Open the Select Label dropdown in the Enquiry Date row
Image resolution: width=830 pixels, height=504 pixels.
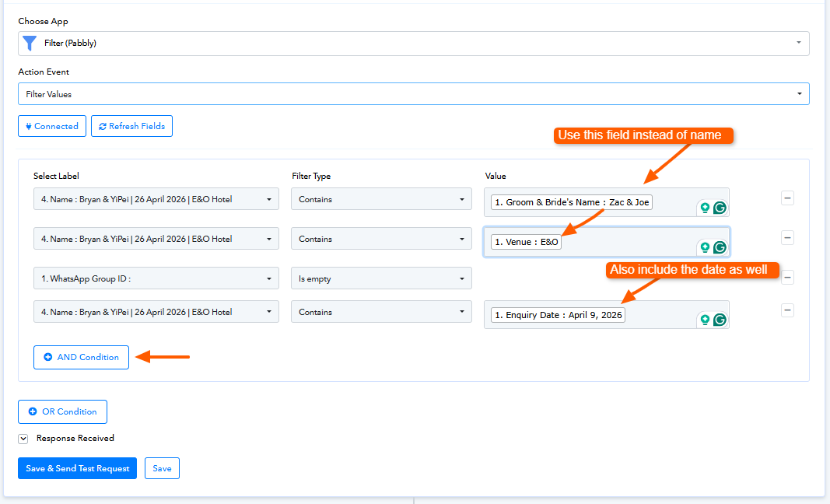point(156,312)
